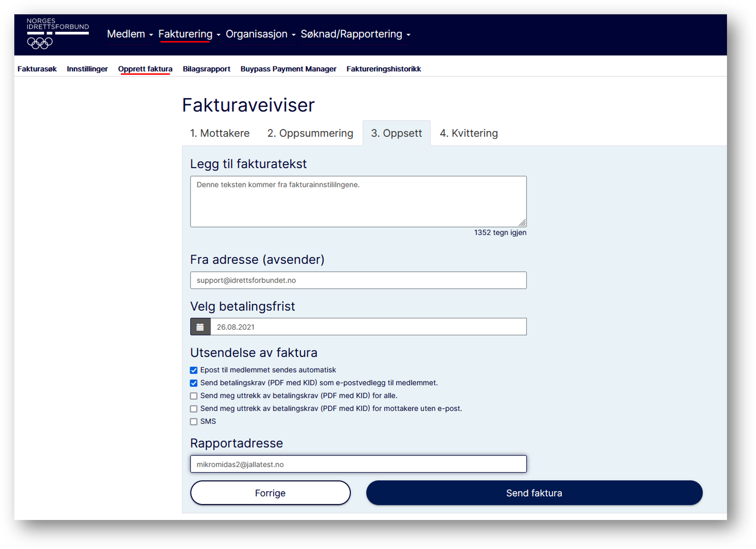756x549 pixels.
Task: Open Bilagsrapport submenu item
Action: (x=207, y=69)
